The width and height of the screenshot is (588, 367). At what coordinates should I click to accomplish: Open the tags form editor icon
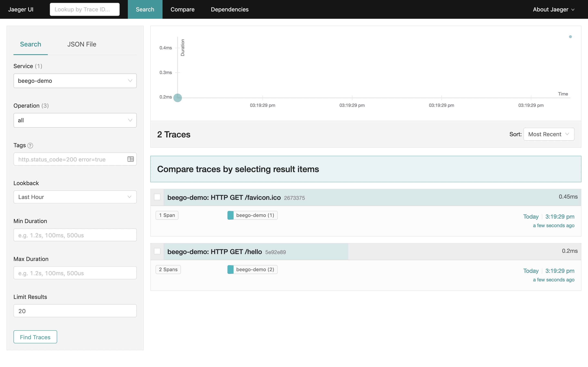click(x=130, y=159)
